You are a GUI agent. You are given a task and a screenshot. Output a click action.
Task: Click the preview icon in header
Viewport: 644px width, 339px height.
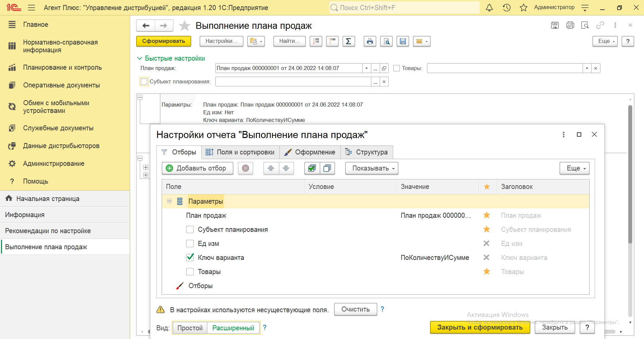pos(585,25)
